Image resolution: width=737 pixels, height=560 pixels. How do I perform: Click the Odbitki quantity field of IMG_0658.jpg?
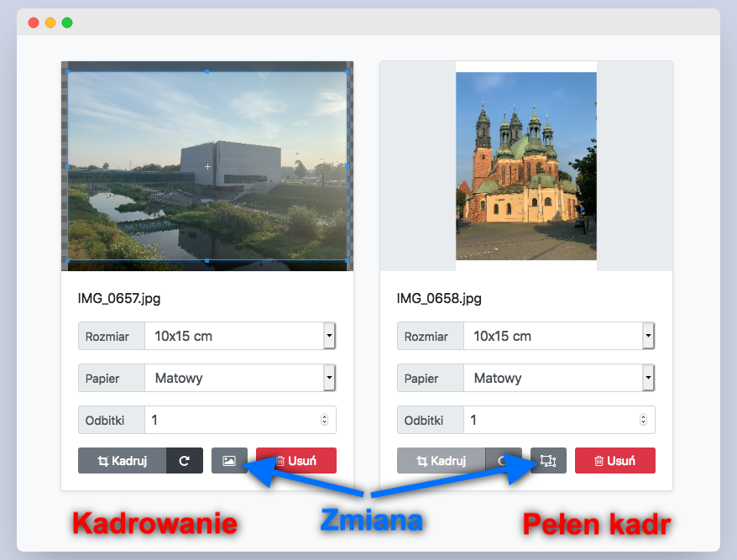point(550,420)
